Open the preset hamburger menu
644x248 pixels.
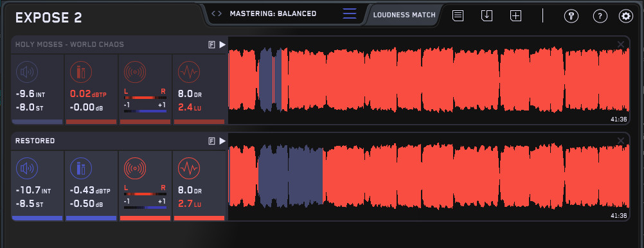(x=350, y=13)
